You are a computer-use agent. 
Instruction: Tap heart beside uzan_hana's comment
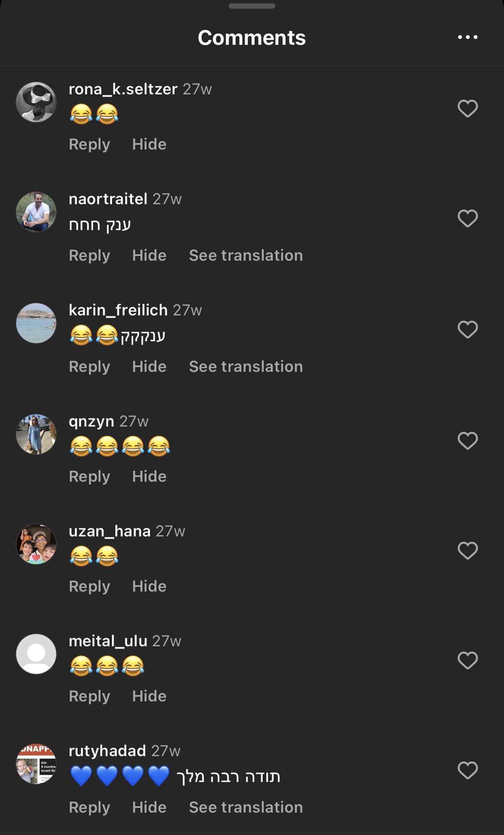tap(467, 551)
